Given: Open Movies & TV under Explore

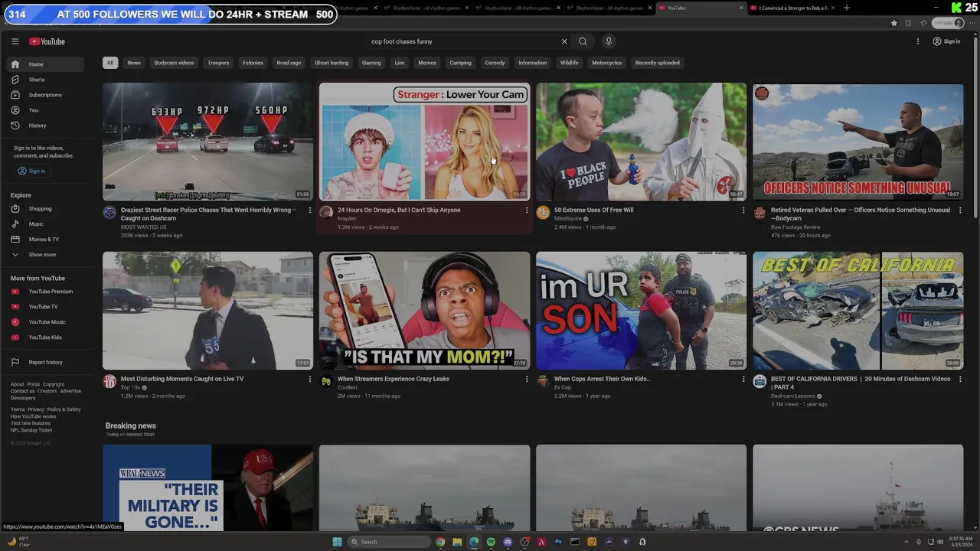Looking at the screenshot, I should (x=44, y=240).
